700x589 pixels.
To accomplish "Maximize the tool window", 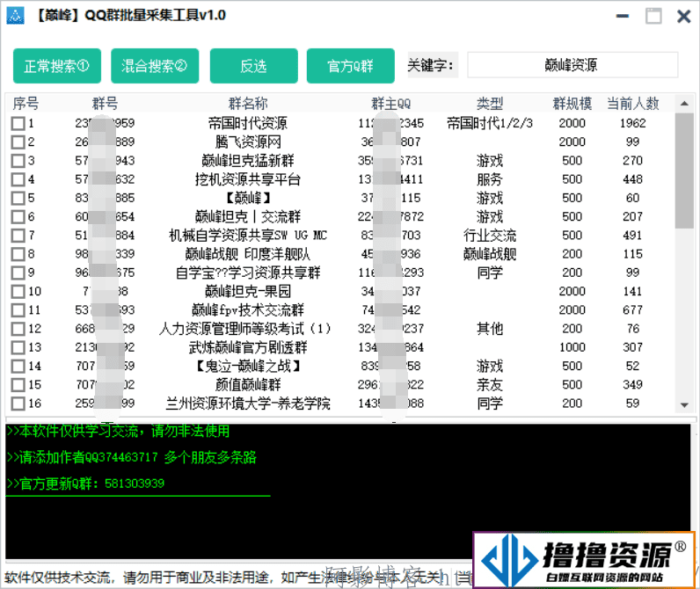I will [x=653, y=16].
